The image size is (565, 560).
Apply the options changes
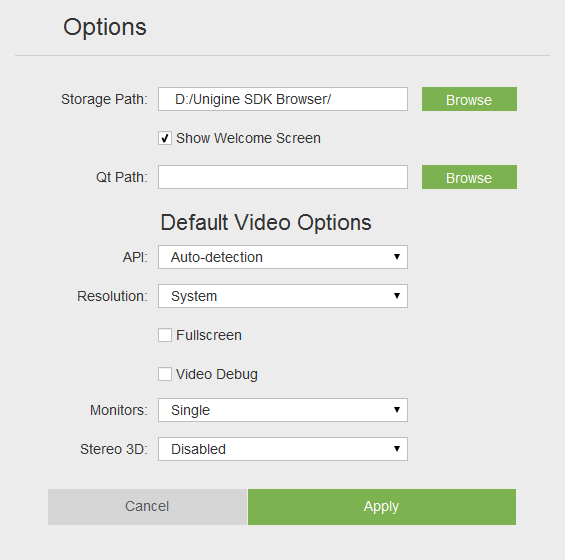click(x=382, y=507)
